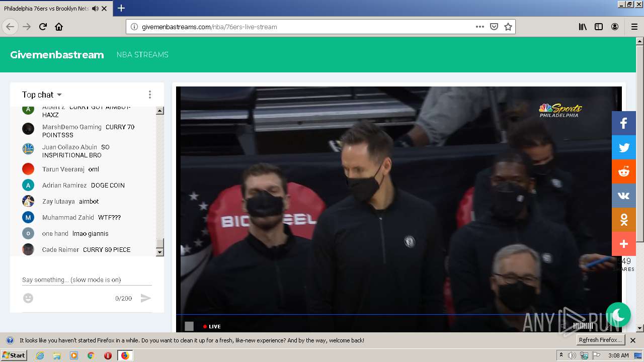Screen dimensions: 644x362
Task: Close the 76ers vs Nets tab
Action: coord(104,9)
